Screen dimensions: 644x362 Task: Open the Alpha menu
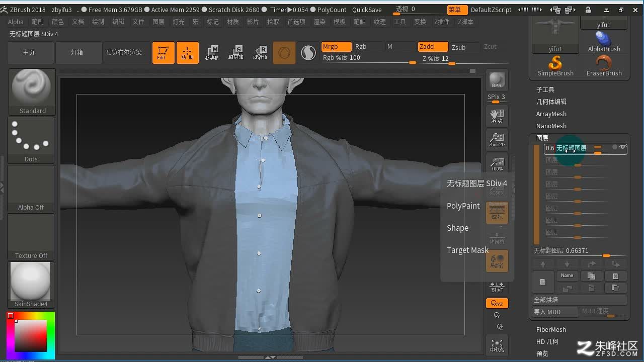click(x=16, y=22)
